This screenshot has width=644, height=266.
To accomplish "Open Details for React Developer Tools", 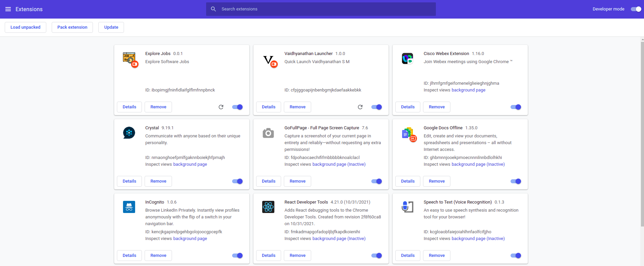I will coord(269,256).
